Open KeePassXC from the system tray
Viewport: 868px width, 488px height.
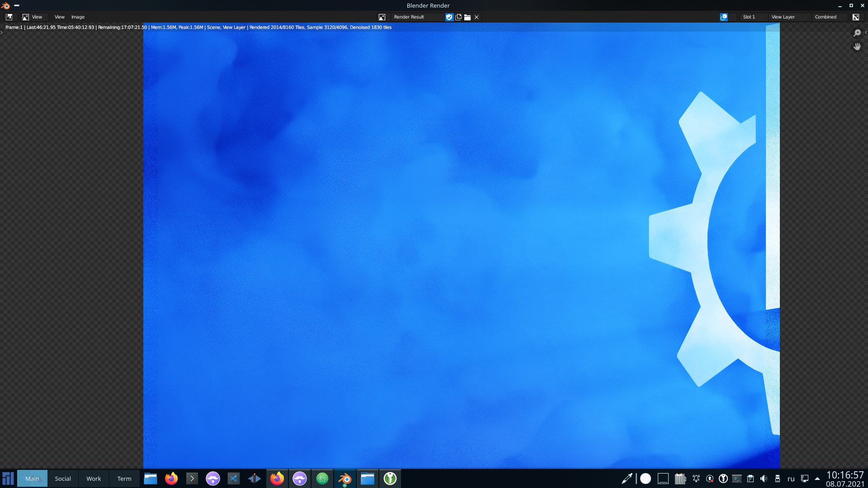coord(723,479)
